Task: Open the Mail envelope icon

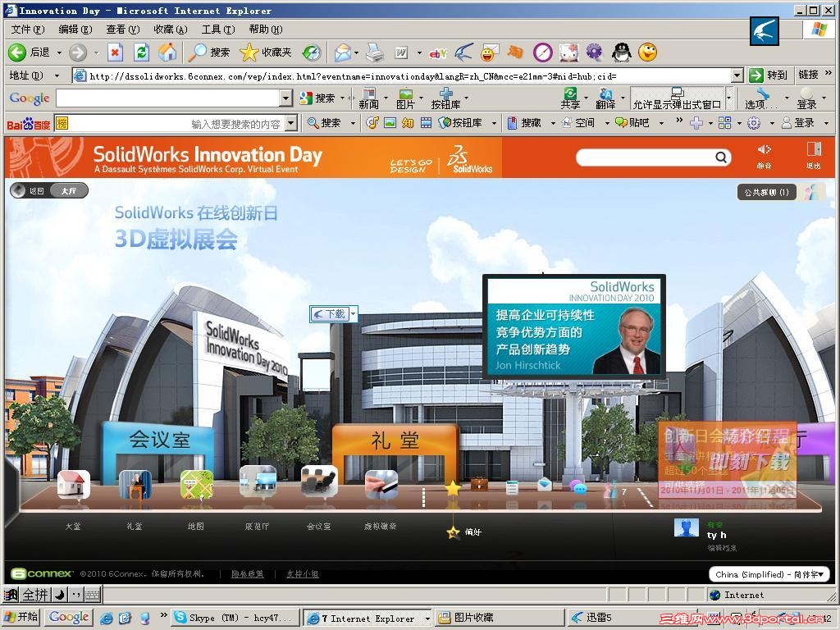Action: tap(342, 52)
